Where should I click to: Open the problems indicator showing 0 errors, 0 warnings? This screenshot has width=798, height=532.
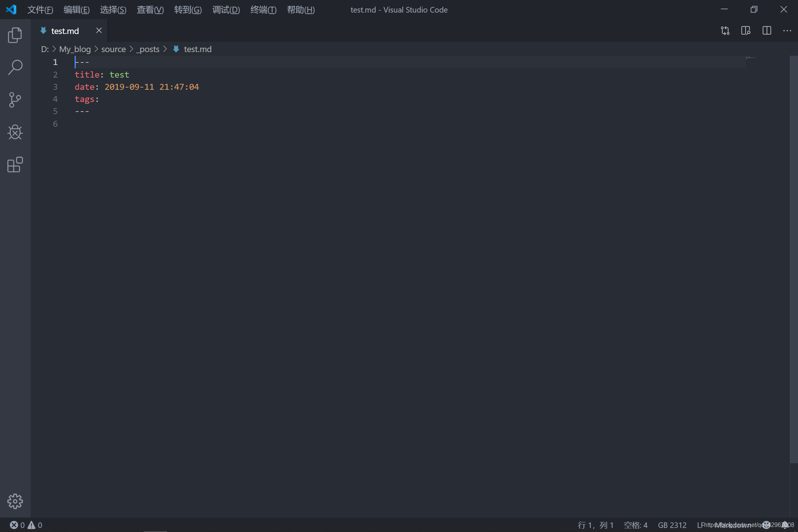tap(26, 525)
